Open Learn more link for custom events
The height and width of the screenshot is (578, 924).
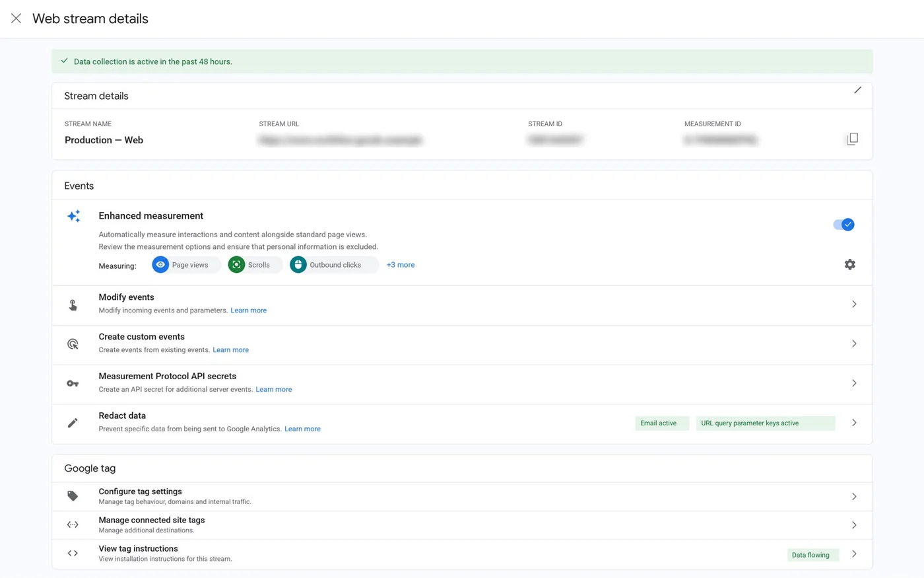coord(231,350)
